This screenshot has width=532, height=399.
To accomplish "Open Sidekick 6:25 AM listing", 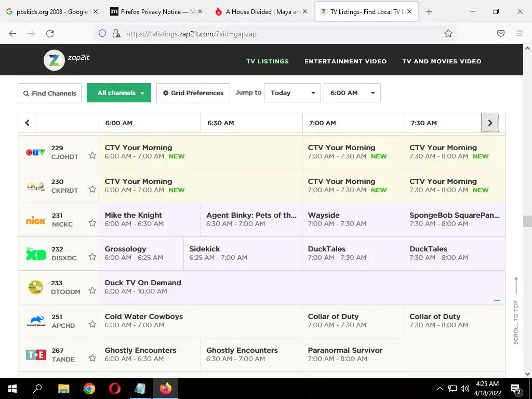I will coord(243,253).
